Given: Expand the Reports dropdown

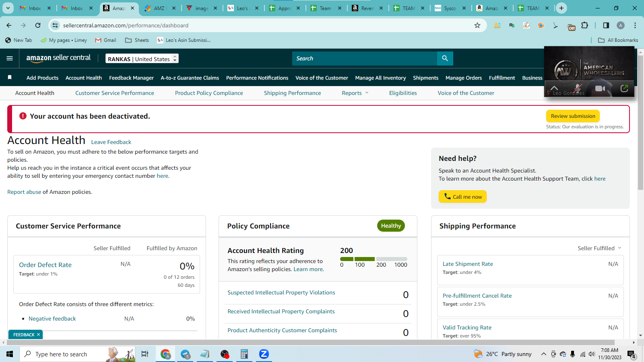Looking at the screenshot, I should tap(355, 93).
